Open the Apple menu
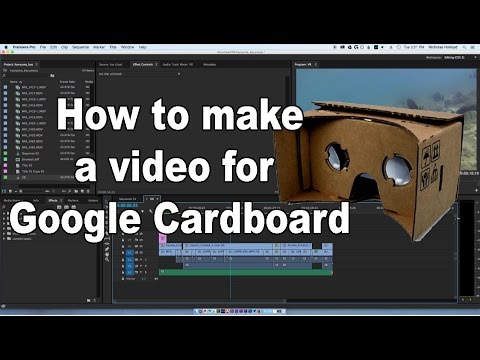Viewport: 480px width, 360px height. click(x=6, y=47)
